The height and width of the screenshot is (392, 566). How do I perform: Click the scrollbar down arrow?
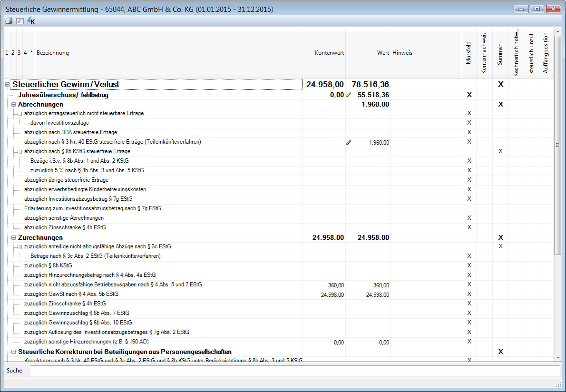[x=558, y=357]
